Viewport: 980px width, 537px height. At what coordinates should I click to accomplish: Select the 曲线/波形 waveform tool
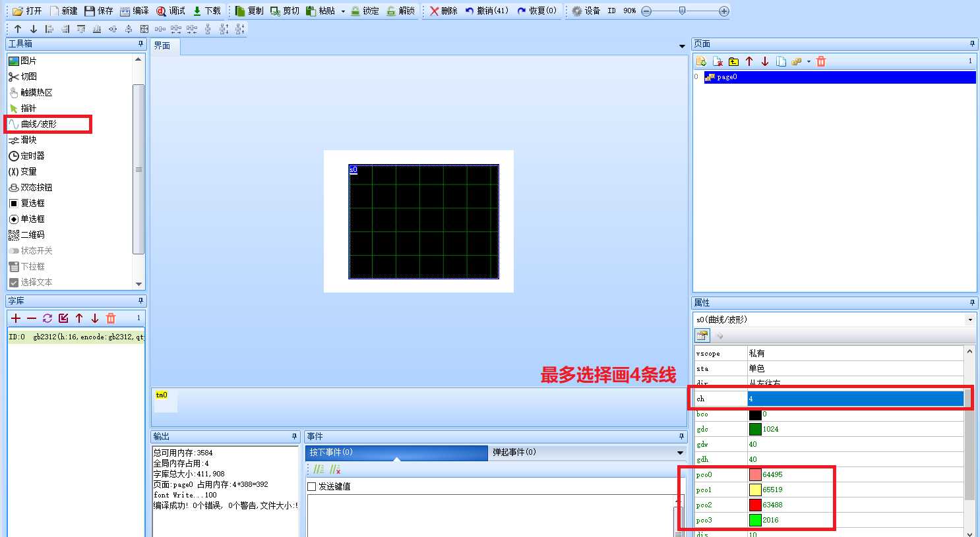click(x=33, y=124)
